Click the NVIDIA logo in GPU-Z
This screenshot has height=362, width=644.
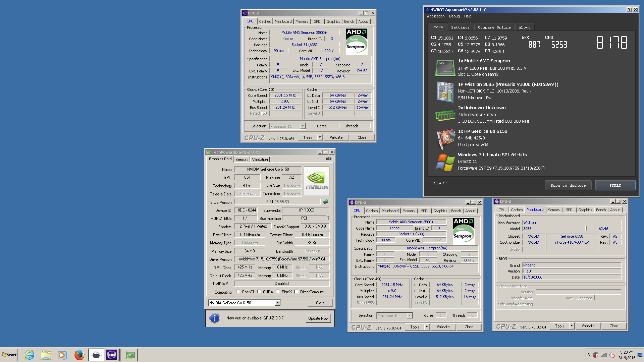pos(317,181)
